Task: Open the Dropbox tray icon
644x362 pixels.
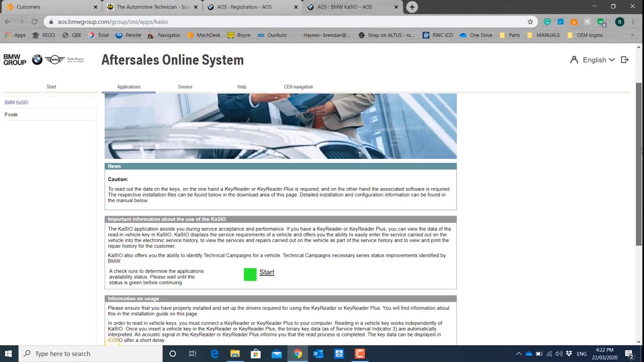Action: 569,353
